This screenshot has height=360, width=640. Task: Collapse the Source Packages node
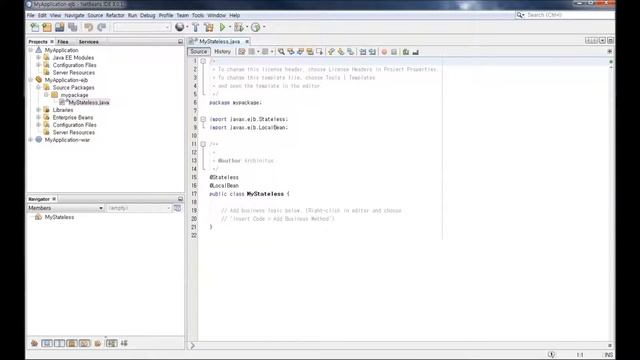38,87
